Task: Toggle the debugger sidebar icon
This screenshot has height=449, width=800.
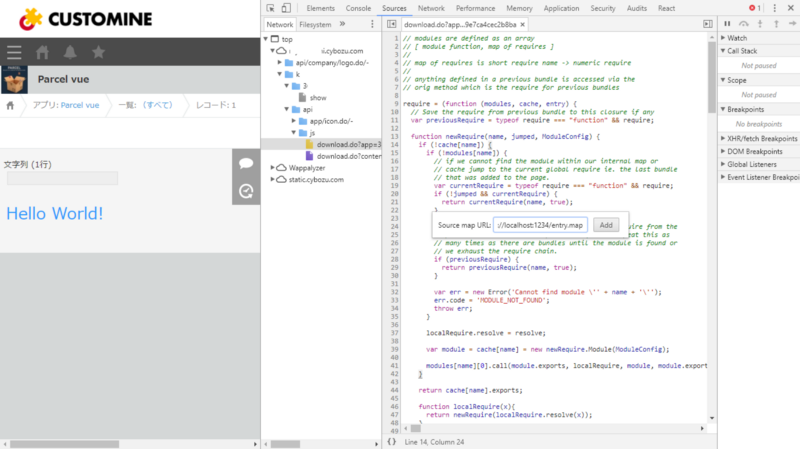Action: [710, 23]
